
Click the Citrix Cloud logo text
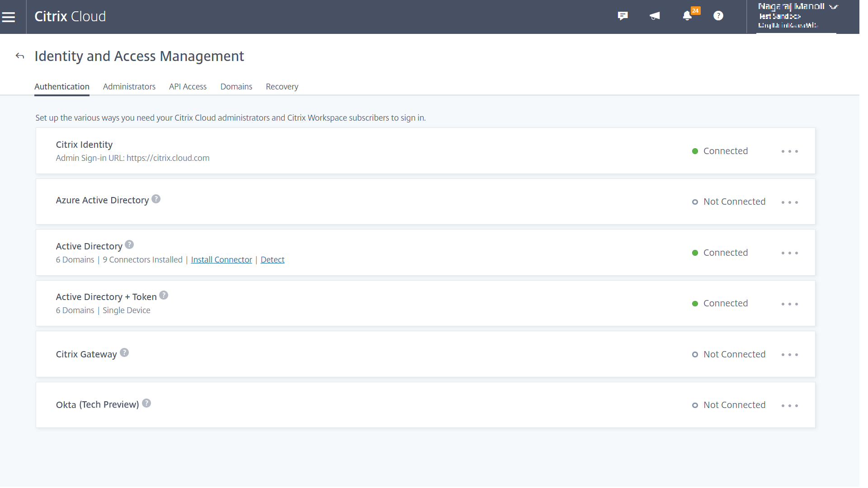tap(70, 17)
